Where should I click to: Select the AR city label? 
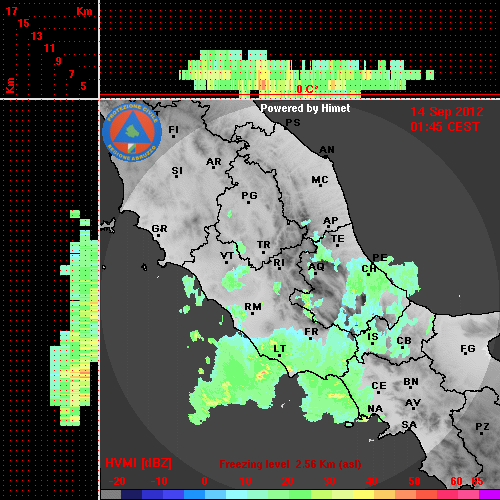(214, 162)
